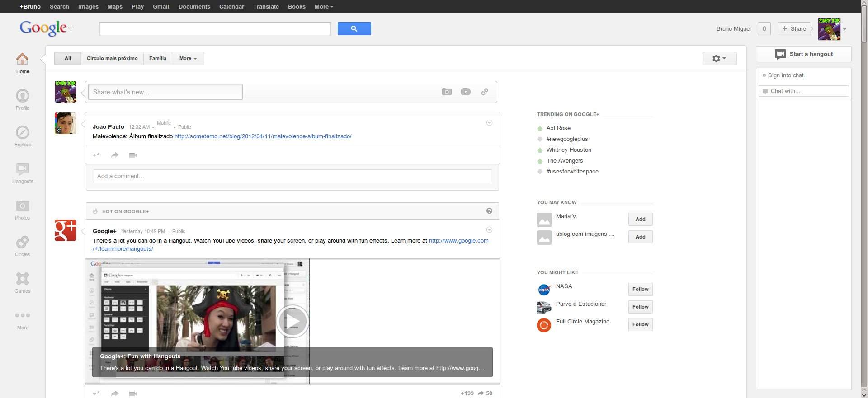Click the Full Circle Magazine logo
This screenshot has height=398, width=868.
544,325
